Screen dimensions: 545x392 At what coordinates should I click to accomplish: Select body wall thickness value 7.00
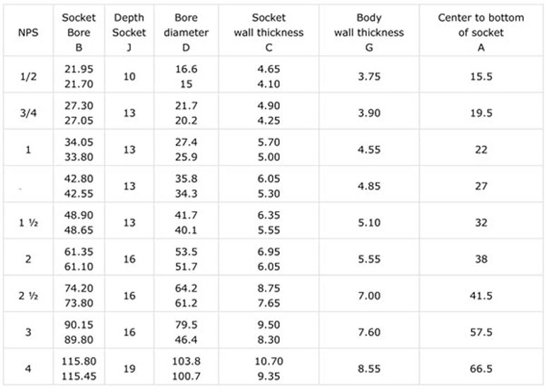tap(369, 295)
